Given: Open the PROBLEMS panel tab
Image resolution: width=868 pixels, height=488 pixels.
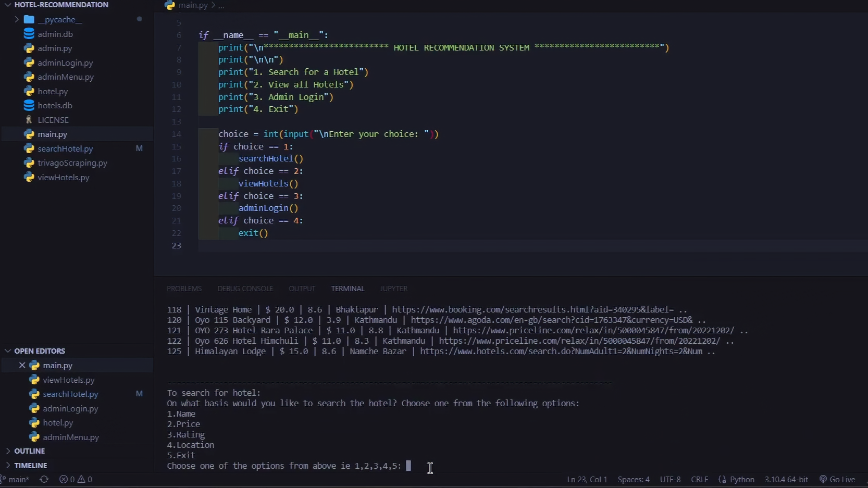Looking at the screenshot, I should pyautogui.click(x=184, y=289).
